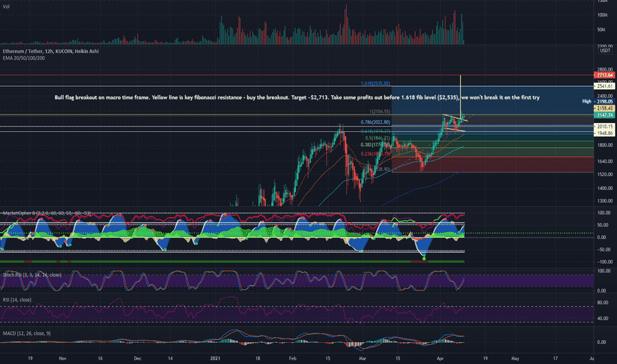Select the Ethereum / Tether chart title
The image size is (617, 364).
(x=51, y=51)
